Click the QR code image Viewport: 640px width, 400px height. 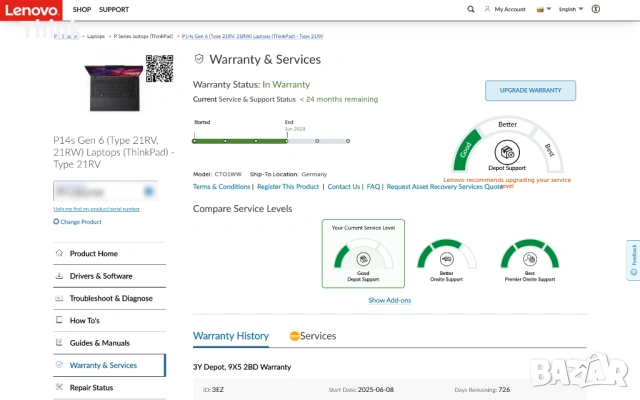click(x=160, y=69)
